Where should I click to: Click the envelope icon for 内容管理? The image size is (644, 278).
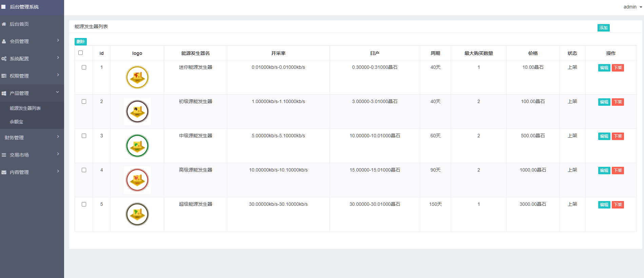point(4,172)
